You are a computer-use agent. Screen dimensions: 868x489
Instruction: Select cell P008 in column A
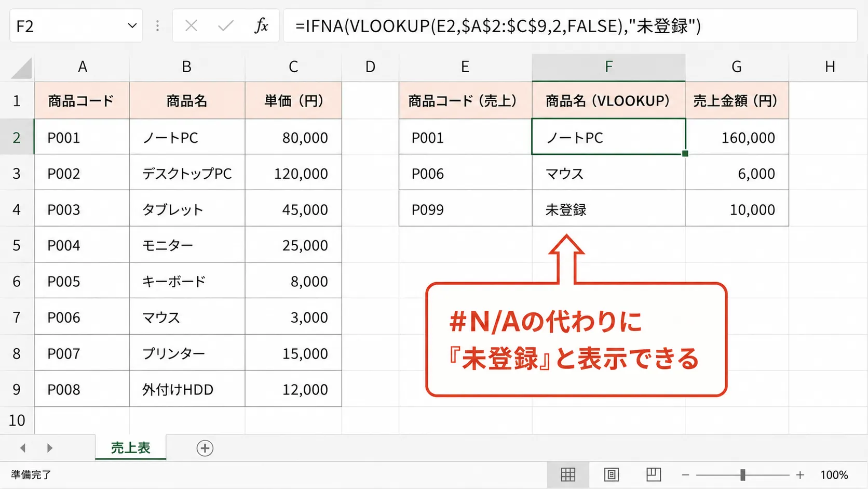coord(82,389)
